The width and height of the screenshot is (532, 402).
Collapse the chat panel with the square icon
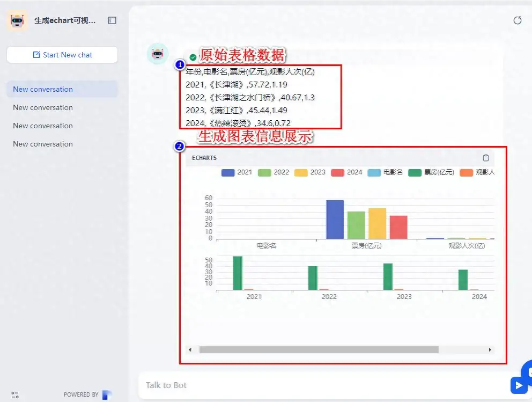coord(112,20)
